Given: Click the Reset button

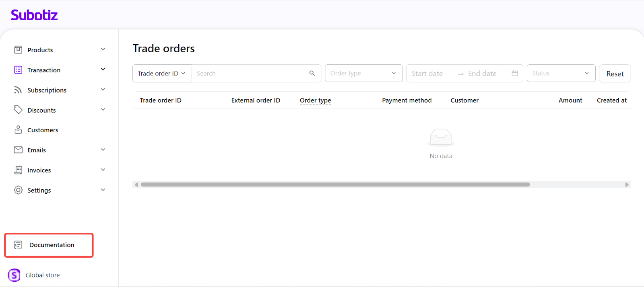Looking at the screenshot, I should 615,74.
